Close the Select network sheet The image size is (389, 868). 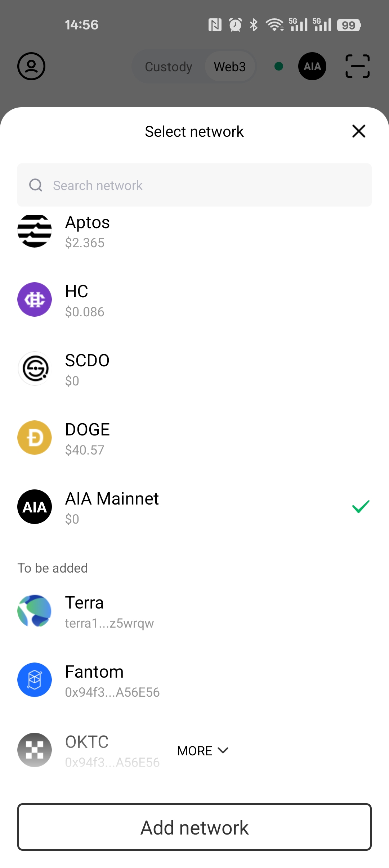pyautogui.click(x=359, y=131)
